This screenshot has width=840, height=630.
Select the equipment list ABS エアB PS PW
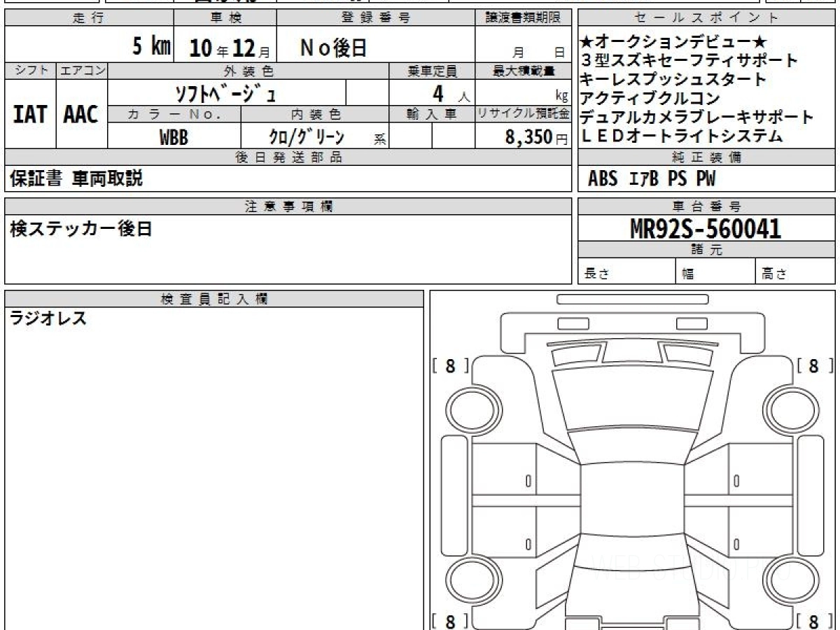[x=652, y=180]
